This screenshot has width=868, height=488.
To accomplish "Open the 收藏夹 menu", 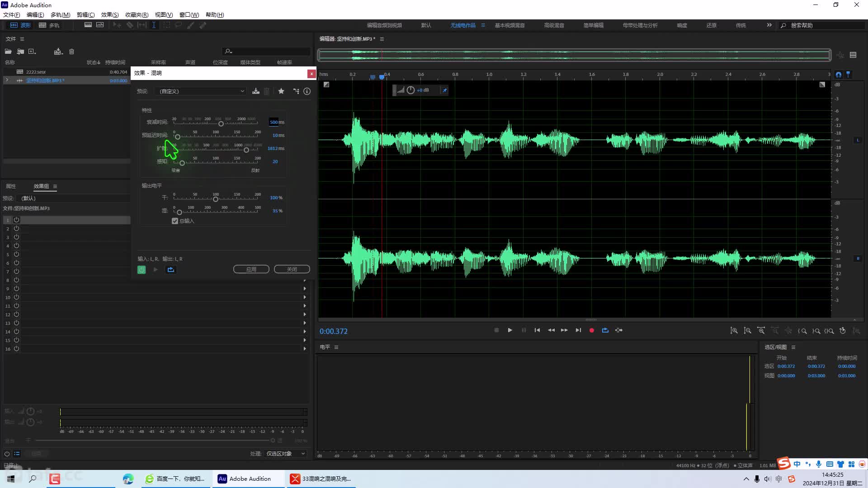I will pyautogui.click(x=137, y=14).
